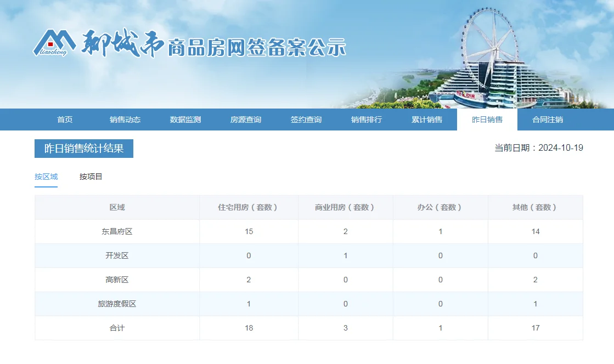Select the 开发区 table row
The width and height of the screenshot is (614, 364).
click(x=117, y=255)
